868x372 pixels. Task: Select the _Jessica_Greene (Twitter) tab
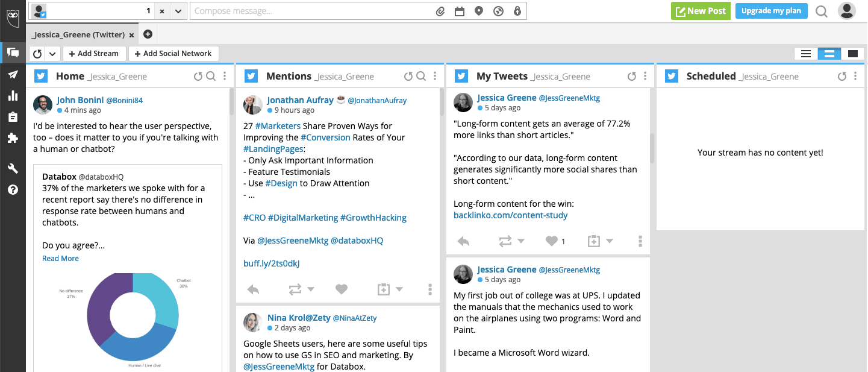pyautogui.click(x=78, y=34)
